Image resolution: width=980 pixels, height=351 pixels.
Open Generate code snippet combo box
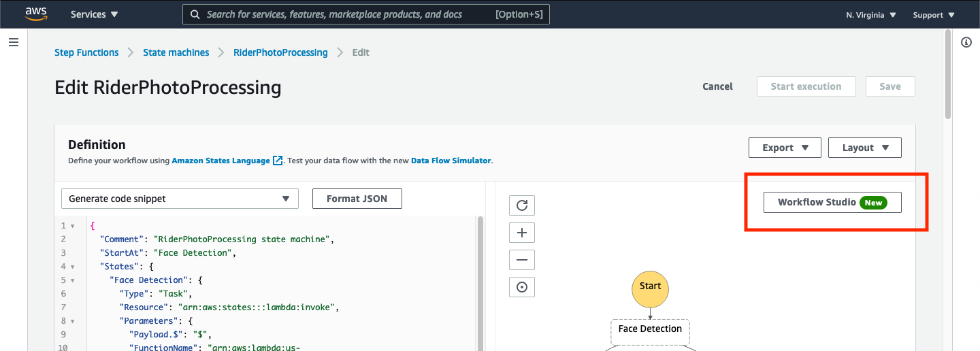click(180, 199)
